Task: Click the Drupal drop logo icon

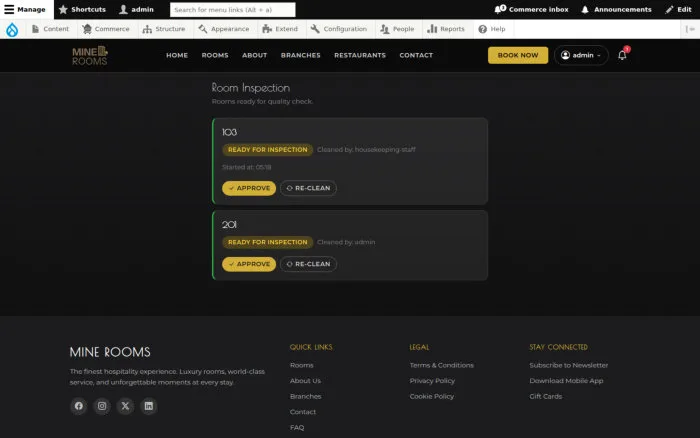Action: [x=12, y=29]
